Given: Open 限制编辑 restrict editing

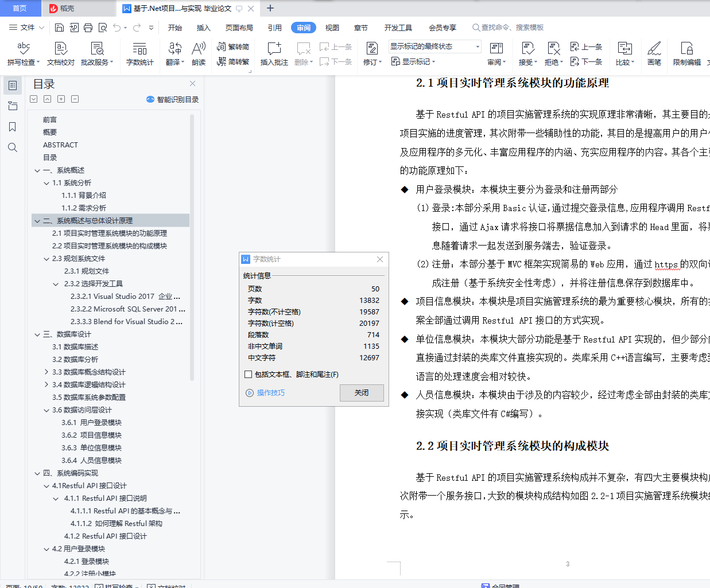Looking at the screenshot, I should (x=686, y=54).
